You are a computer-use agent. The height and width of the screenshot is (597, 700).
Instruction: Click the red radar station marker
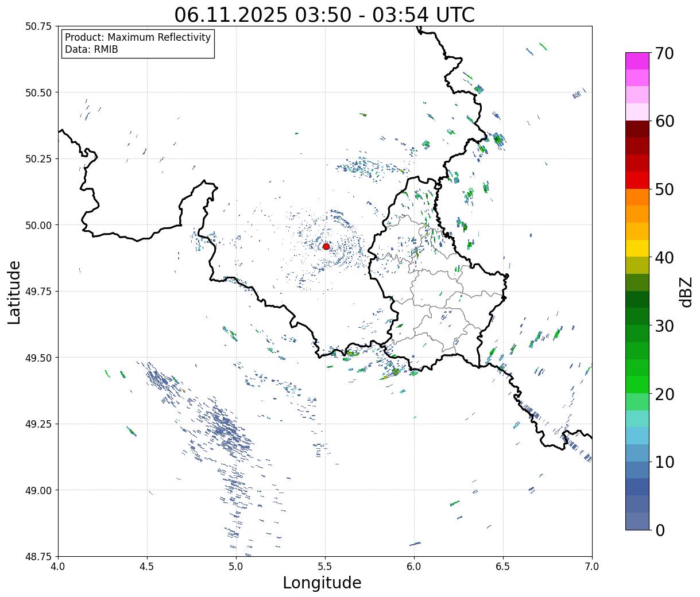(x=326, y=246)
